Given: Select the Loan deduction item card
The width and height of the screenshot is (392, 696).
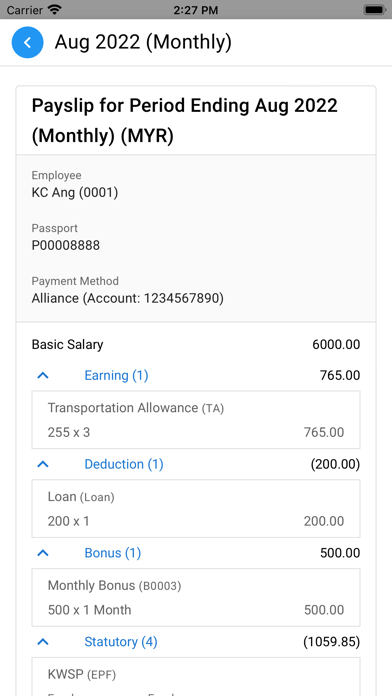Looking at the screenshot, I should tap(196, 509).
